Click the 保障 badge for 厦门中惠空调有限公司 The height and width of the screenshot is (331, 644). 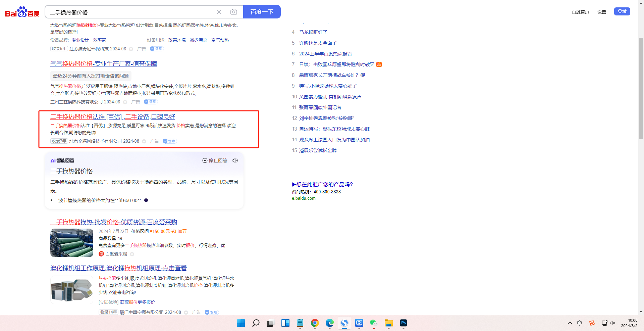click(x=212, y=312)
